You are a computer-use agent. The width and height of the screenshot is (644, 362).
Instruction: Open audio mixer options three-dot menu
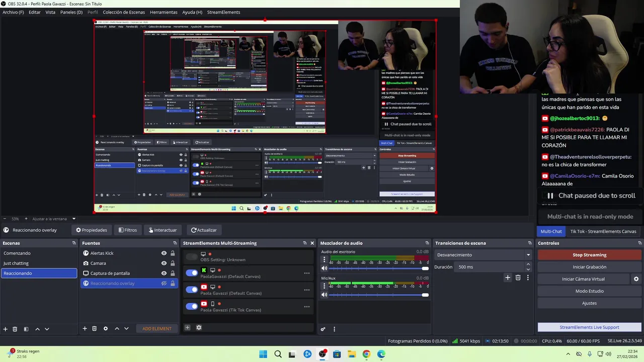coord(334,329)
